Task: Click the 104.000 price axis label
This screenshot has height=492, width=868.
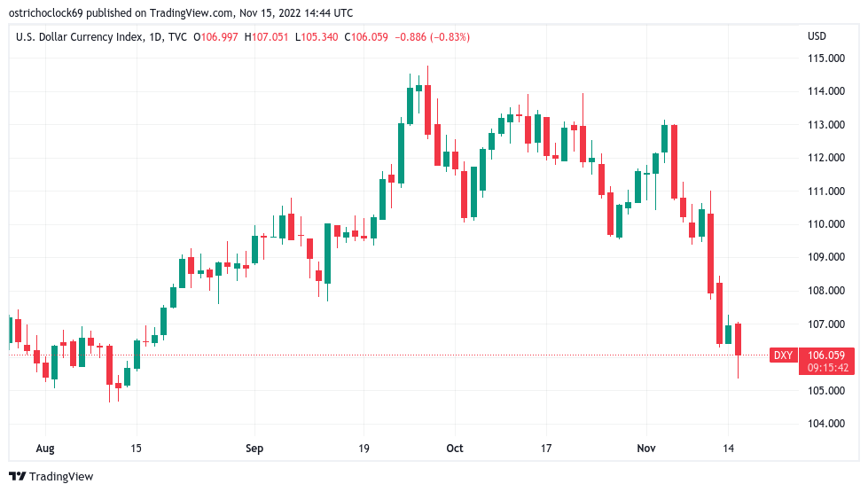Action: tap(825, 424)
